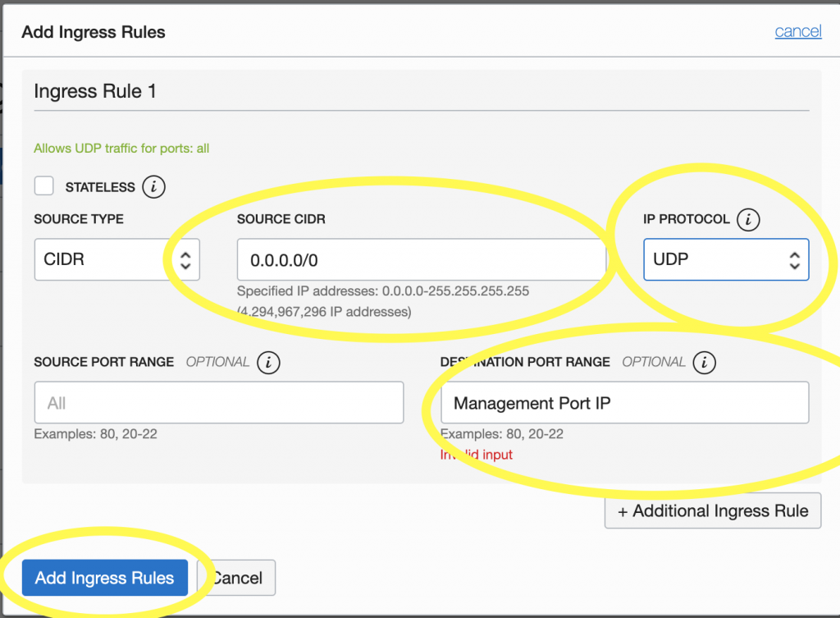The height and width of the screenshot is (618, 840).
Task: Click '4,294,967,296 IP addresses' text
Action: [x=324, y=312]
